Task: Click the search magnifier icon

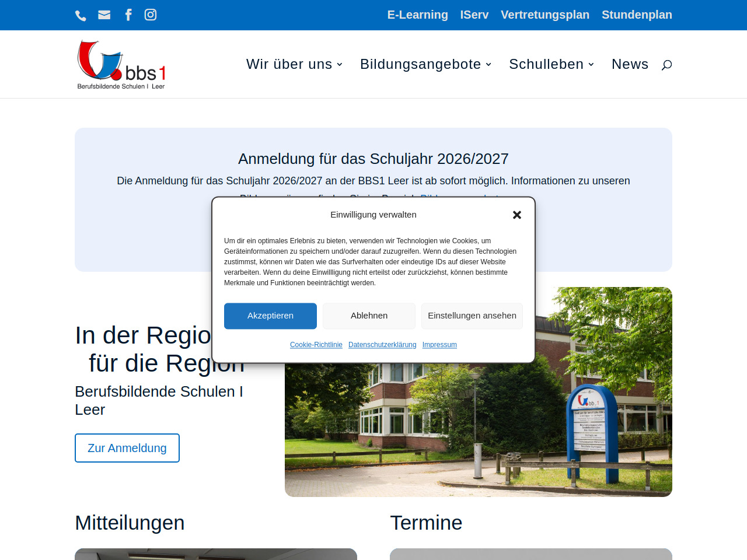Action: point(666,65)
